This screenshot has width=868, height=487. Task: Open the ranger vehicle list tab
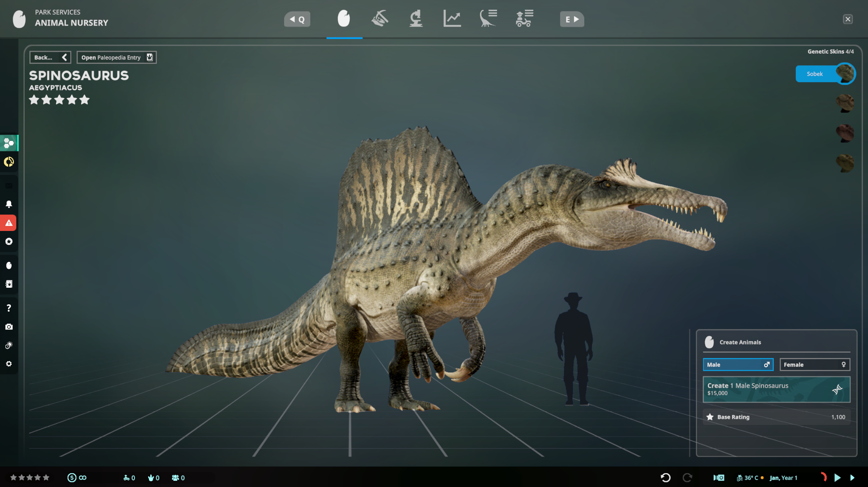pyautogui.click(x=524, y=19)
